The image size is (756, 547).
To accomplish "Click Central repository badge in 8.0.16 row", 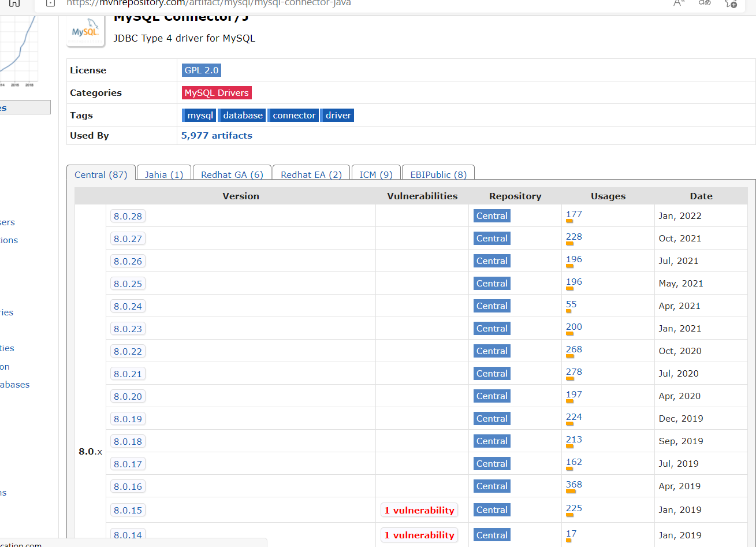I will [492, 486].
